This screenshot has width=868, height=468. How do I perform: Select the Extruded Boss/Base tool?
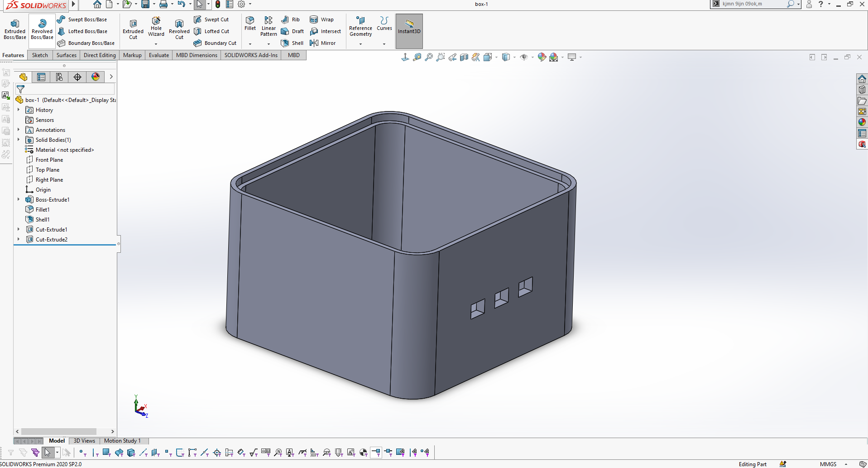pos(15,29)
